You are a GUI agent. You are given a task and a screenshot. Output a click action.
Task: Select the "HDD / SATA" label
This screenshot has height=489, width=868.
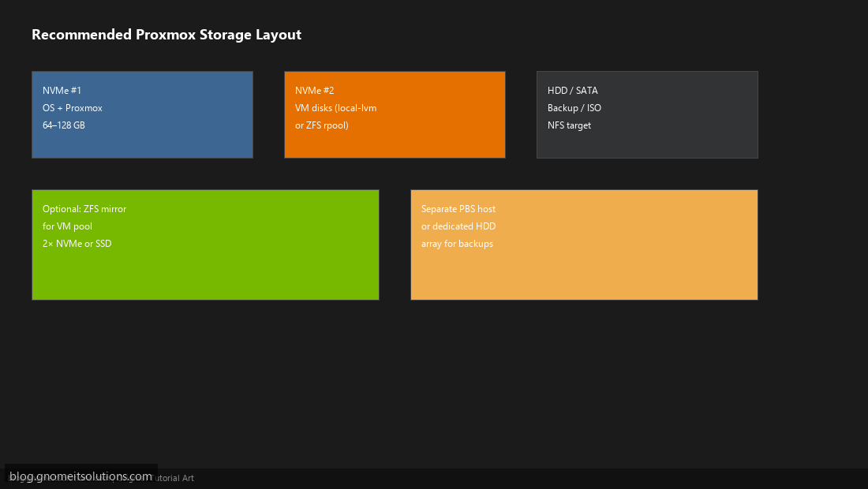pyautogui.click(x=572, y=91)
